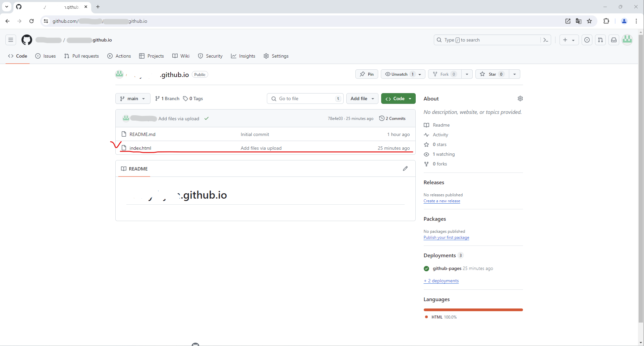Open the README outline book icon
Screen dimensions: 644x346
point(124,168)
